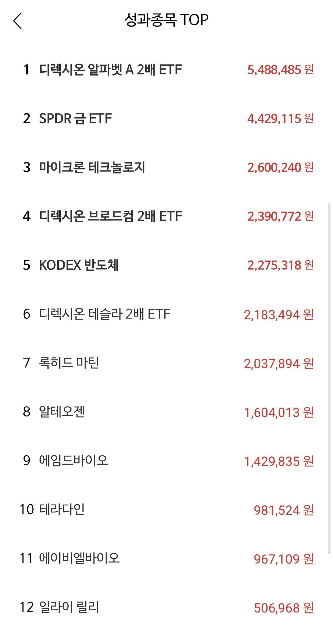This screenshot has height=644, width=333.
Task: Open KODEX 반도체 item
Action: pyautogui.click(x=166, y=265)
